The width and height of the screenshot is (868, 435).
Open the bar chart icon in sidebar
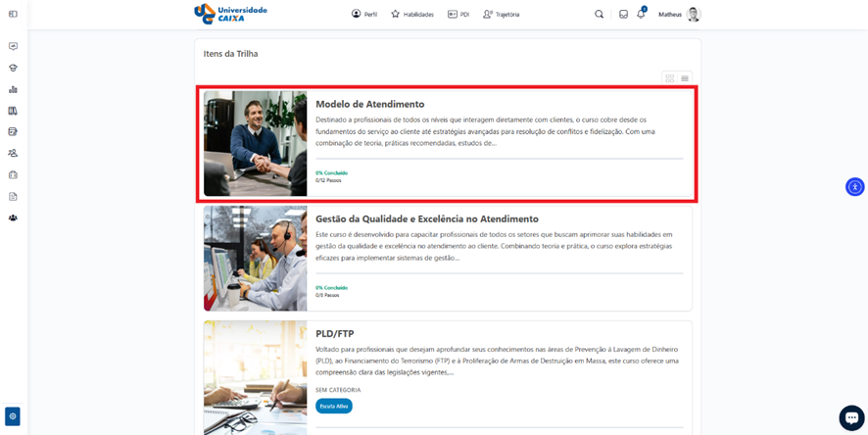13,89
